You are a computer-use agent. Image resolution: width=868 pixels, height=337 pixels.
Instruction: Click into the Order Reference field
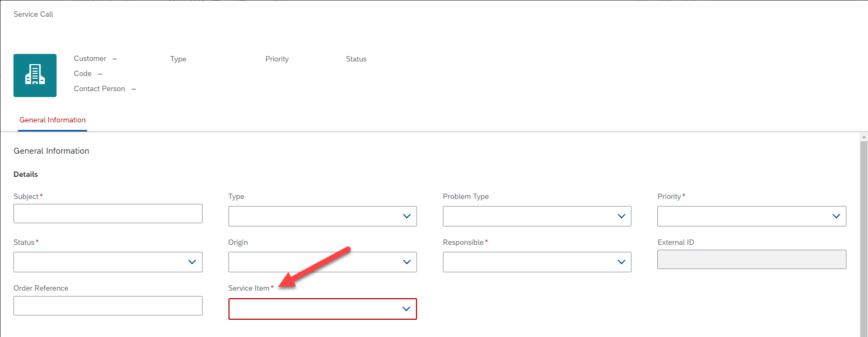[x=108, y=306]
